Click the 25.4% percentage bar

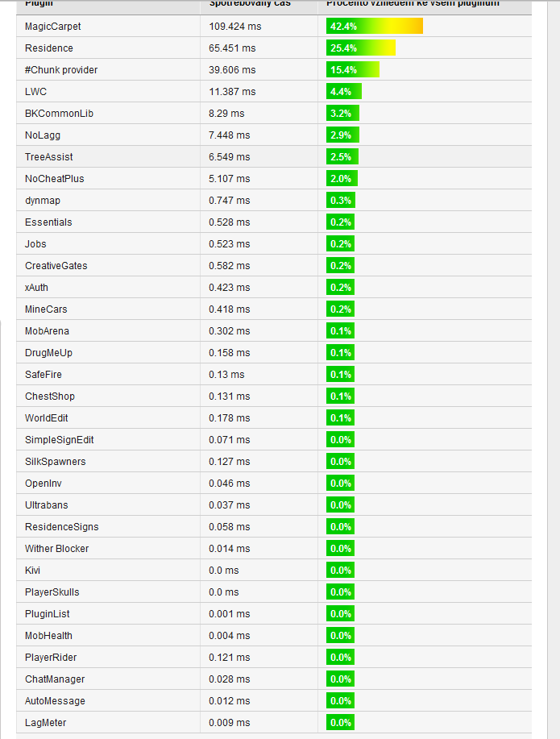[x=361, y=48]
